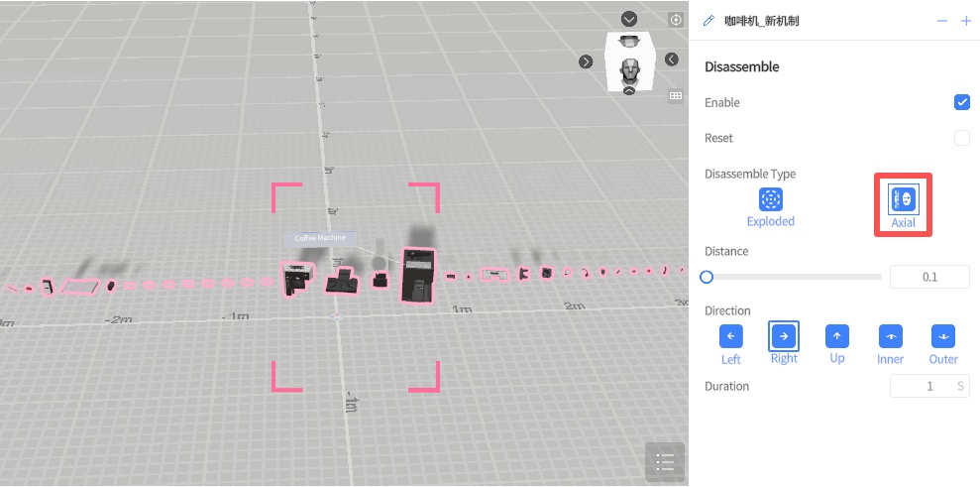
Task: Pick the Outer direction icon
Action: click(943, 335)
